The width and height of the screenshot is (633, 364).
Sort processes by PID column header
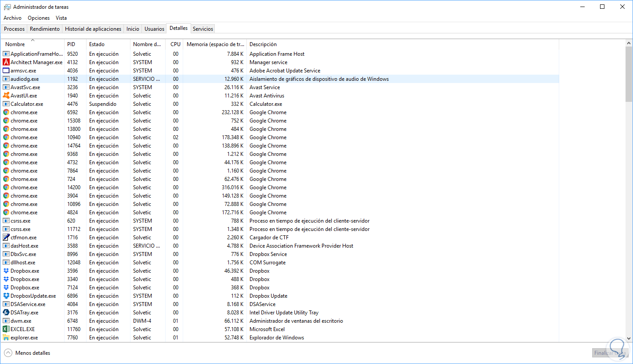(75, 44)
